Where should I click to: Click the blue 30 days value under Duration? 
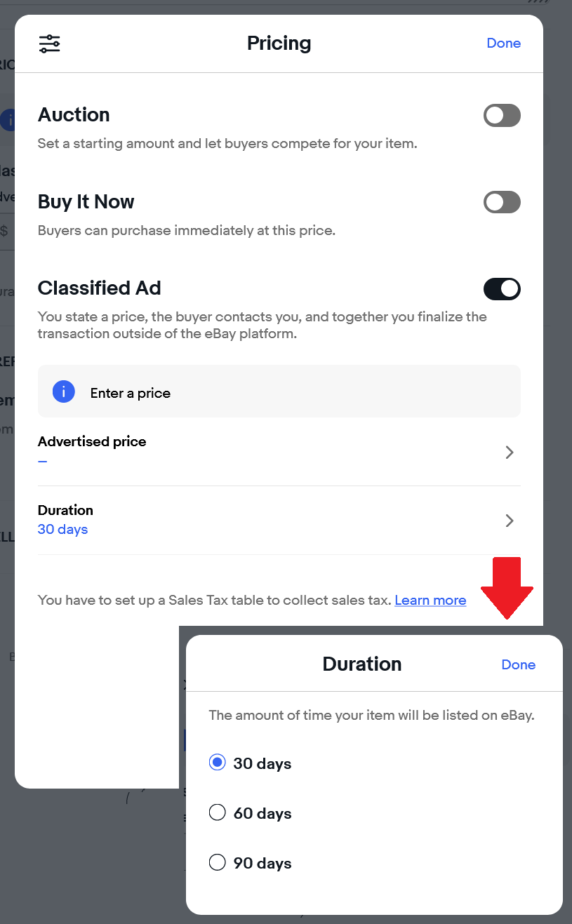coord(62,530)
